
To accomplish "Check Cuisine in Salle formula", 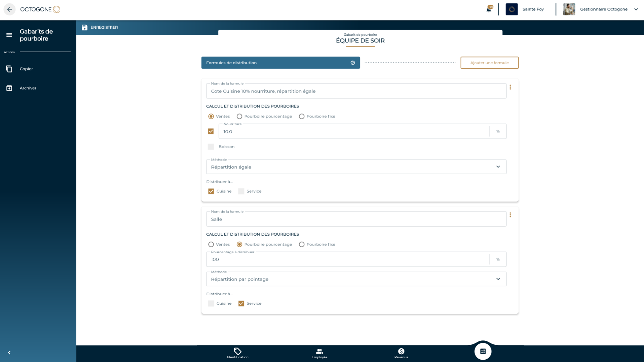I will point(211,304).
